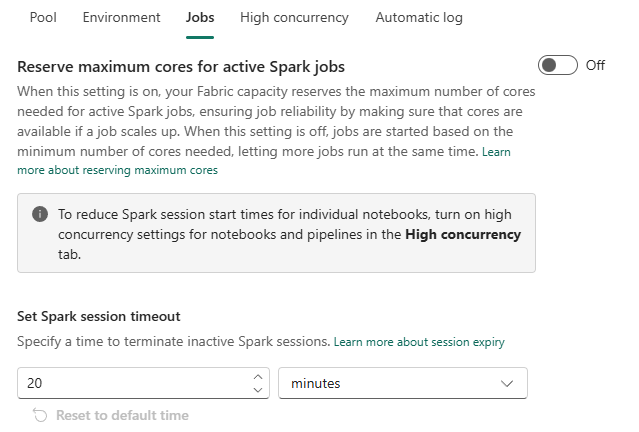The height and width of the screenshot is (432, 639).
Task: Switch to the Pool tab
Action: point(43,18)
